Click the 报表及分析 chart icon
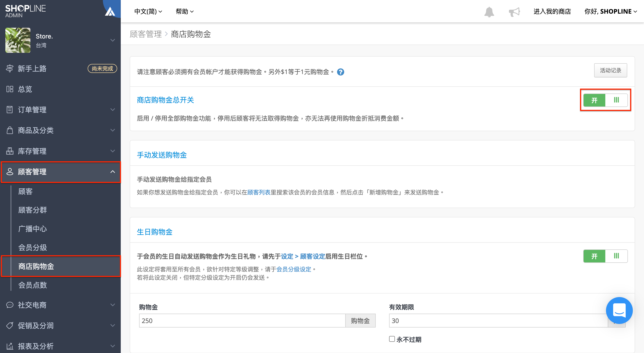Image resolution: width=644 pixels, height=353 pixels. click(10, 346)
